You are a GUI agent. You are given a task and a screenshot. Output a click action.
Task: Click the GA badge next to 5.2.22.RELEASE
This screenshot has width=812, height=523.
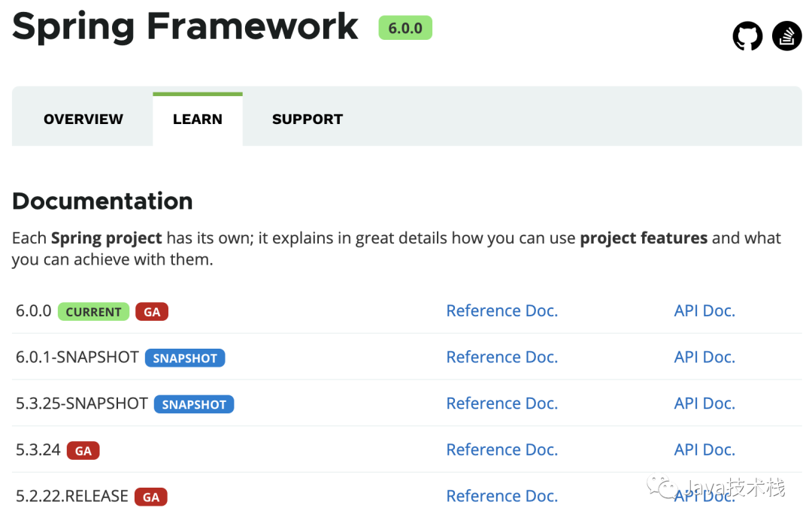150,497
